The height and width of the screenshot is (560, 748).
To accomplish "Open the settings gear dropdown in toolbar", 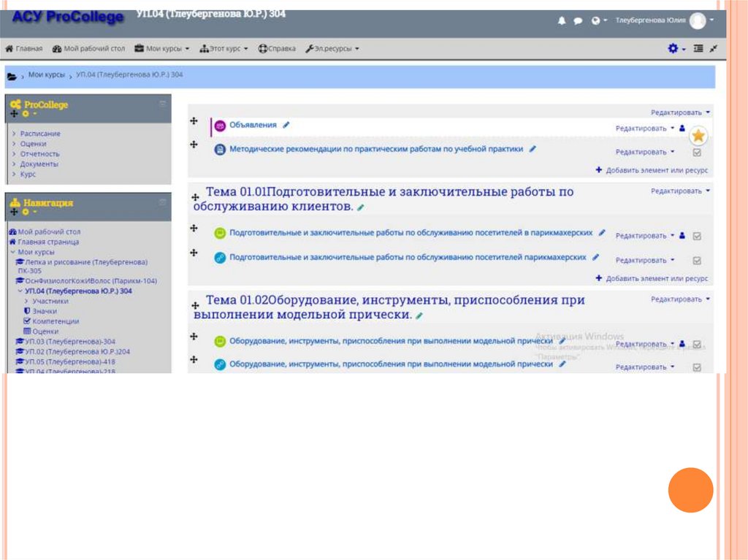I will coord(676,49).
